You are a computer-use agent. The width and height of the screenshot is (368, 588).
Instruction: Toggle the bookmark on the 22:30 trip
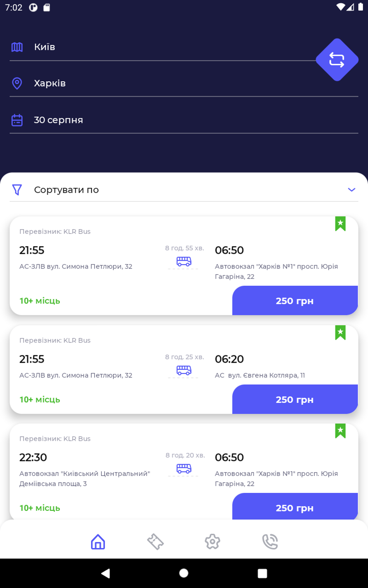340,431
